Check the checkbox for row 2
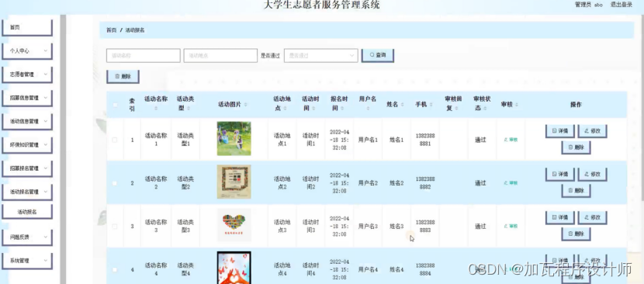 click(x=115, y=183)
